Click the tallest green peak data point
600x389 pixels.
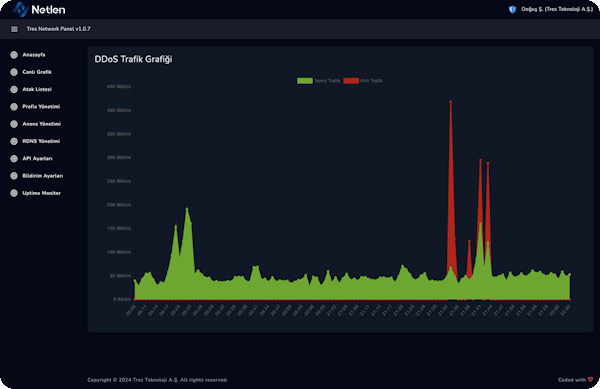click(187, 209)
